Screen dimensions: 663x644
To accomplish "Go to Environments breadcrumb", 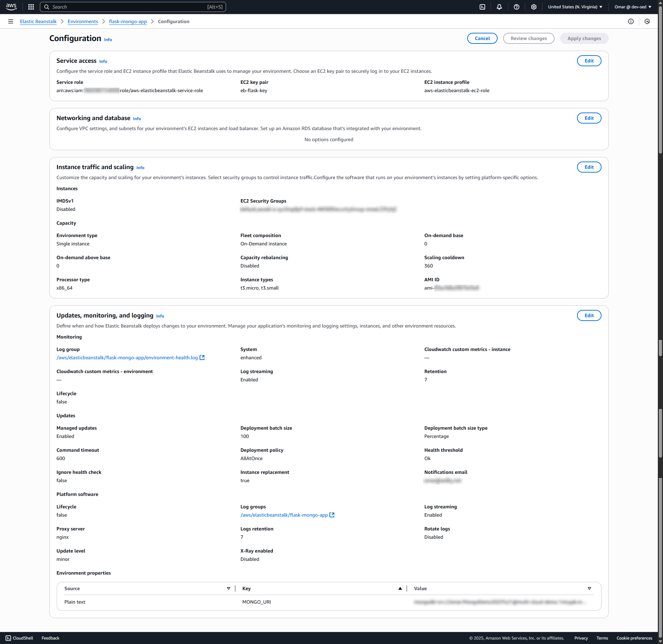I will tap(83, 21).
